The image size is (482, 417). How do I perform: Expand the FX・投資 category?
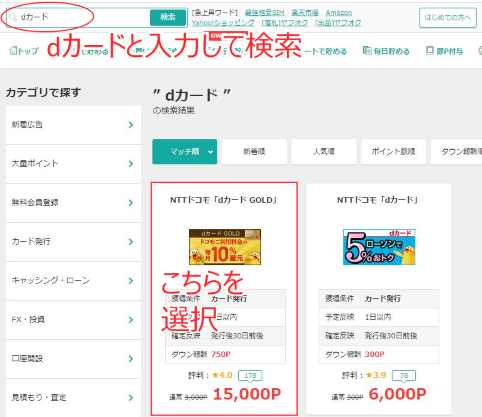(x=73, y=320)
